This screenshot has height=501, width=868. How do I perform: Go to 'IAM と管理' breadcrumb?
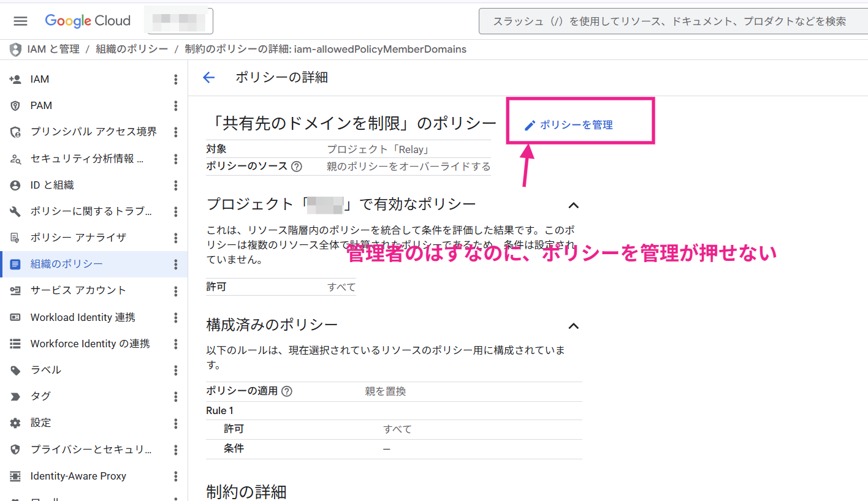[53, 49]
